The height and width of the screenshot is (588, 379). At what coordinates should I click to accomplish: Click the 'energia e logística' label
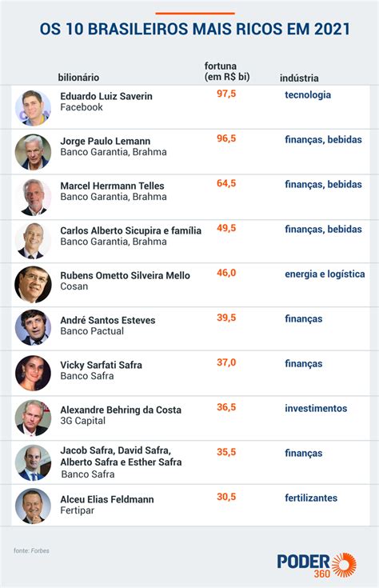(325, 274)
